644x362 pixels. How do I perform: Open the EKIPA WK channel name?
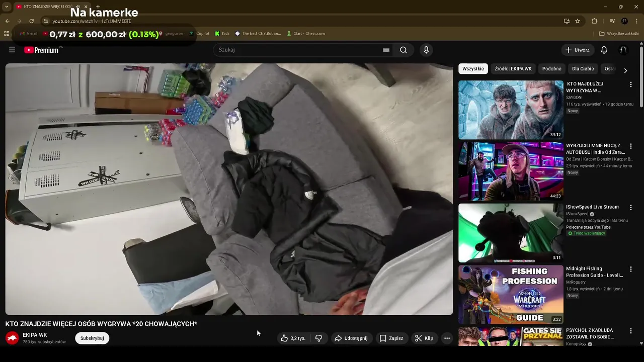pyautogui.click(x=35, y=335)
